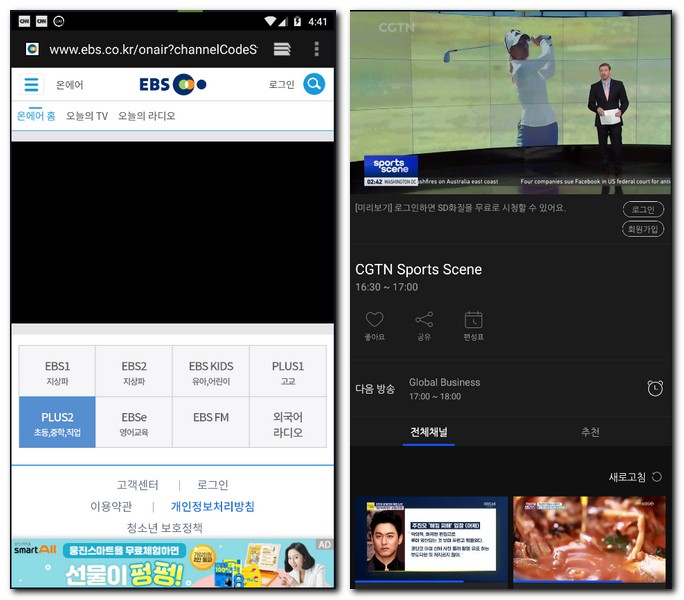
Task: Select the 전체채널 tab
Action: click(429, 432)
